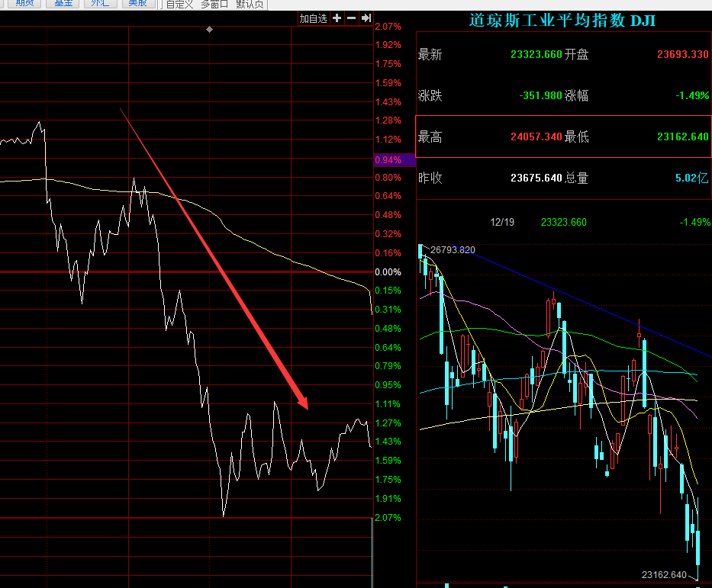Viewport: 712px width, 588px height.
Task: Click the 加自选 button
Action: pos(314,18)
